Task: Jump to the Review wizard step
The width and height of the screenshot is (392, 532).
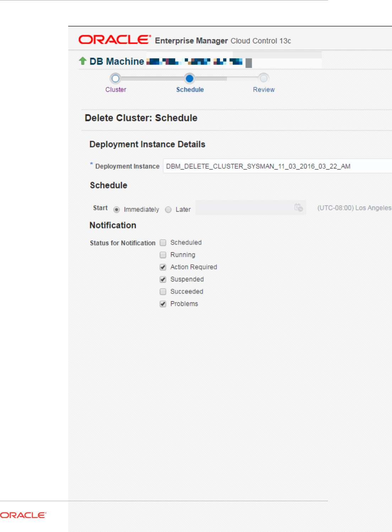Action: tap(264, 90)
